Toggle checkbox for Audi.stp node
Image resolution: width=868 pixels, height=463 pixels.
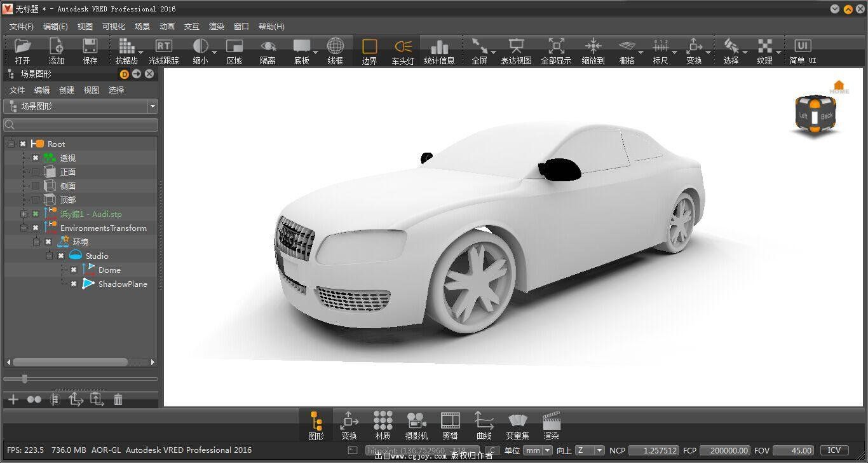(36, 214)
